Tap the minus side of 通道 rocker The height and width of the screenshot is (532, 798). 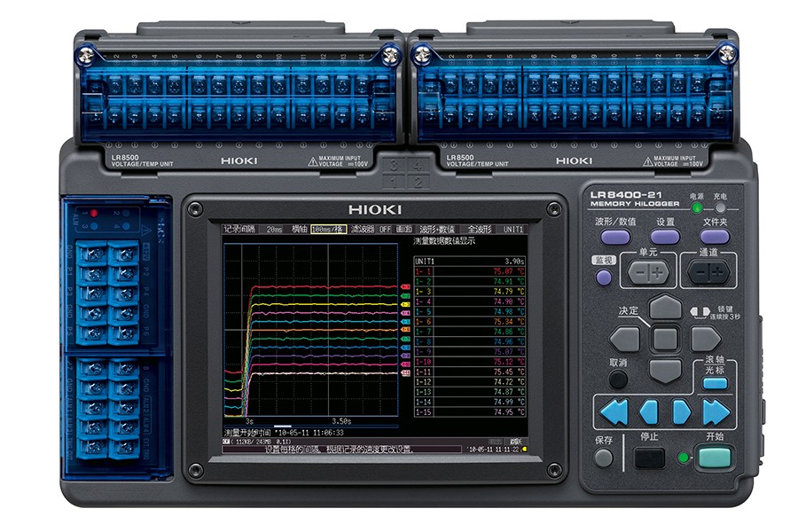[x=700, y=273]
